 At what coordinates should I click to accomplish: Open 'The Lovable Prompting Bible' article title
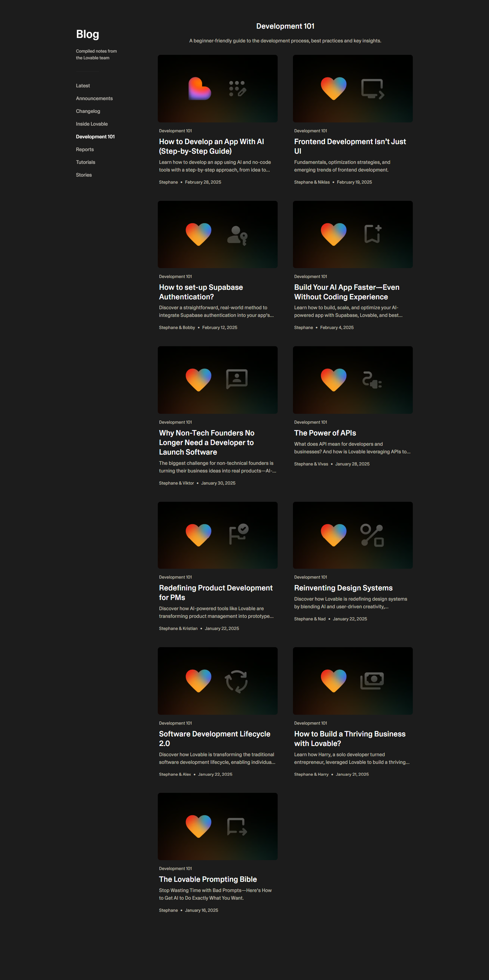208,879
